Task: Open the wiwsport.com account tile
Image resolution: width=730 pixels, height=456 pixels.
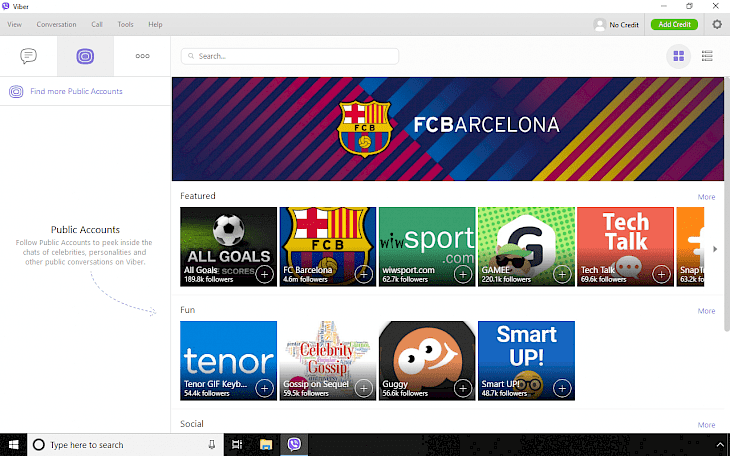Action: click(x=427, y=247)
